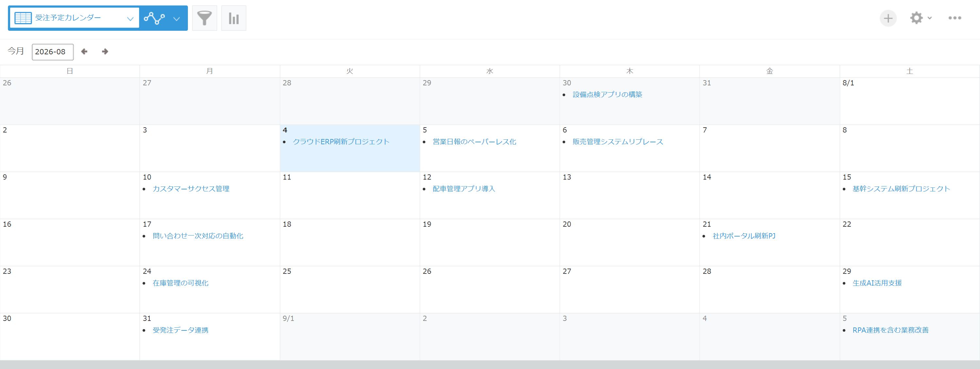
Task: Click the 土 column header
Action: [910, 71]
